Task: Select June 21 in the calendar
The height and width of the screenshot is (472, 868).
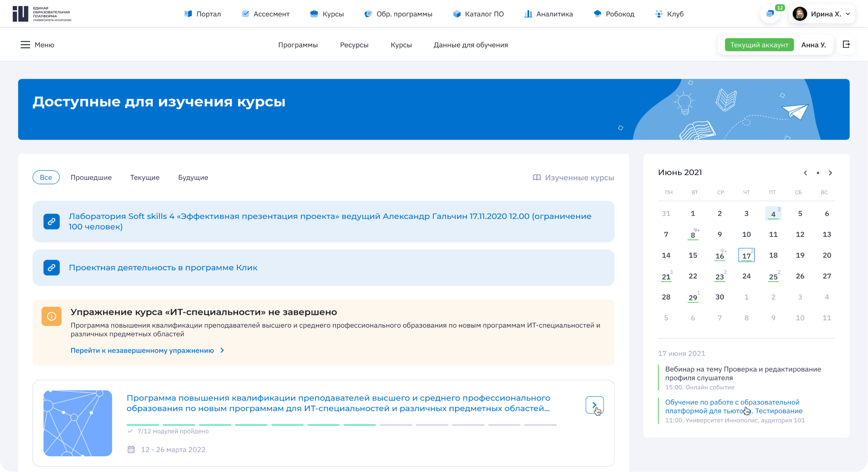Action: pyautogui.click(x=666, y=276)
